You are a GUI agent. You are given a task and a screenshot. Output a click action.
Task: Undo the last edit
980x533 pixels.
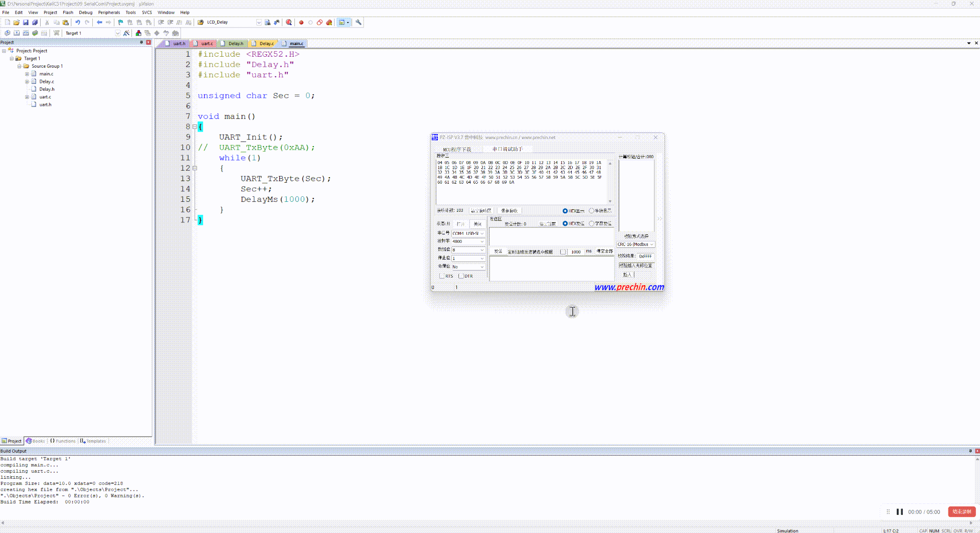tap(78, 22)
